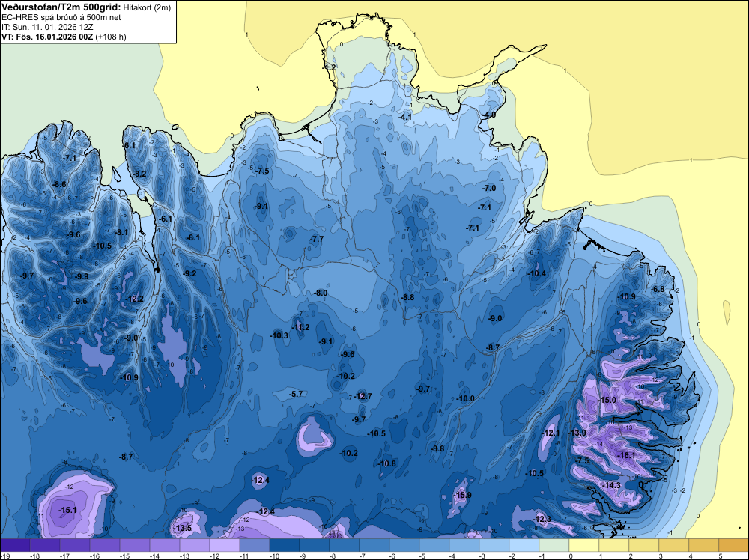
Task: Click the 'VT: Fös. 16.01.2026 00Z' valid time
Action: pyautogui.click(x=46, y=37)
